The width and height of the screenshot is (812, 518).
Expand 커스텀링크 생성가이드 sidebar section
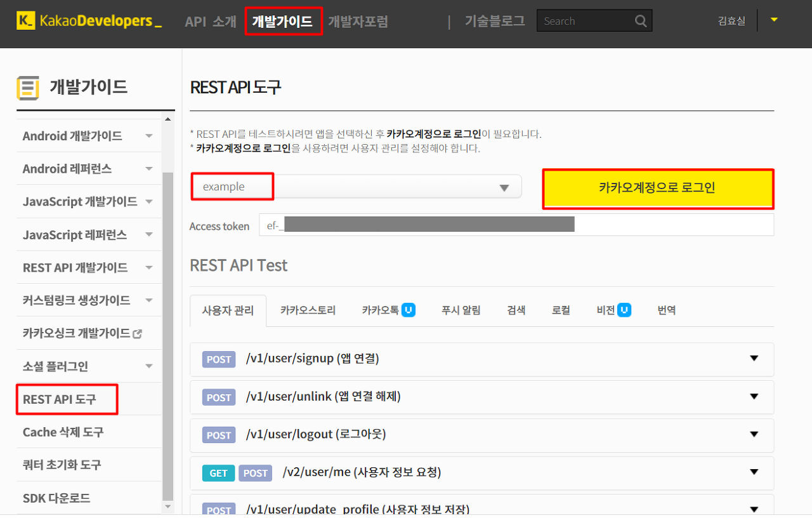pos(148,300)
